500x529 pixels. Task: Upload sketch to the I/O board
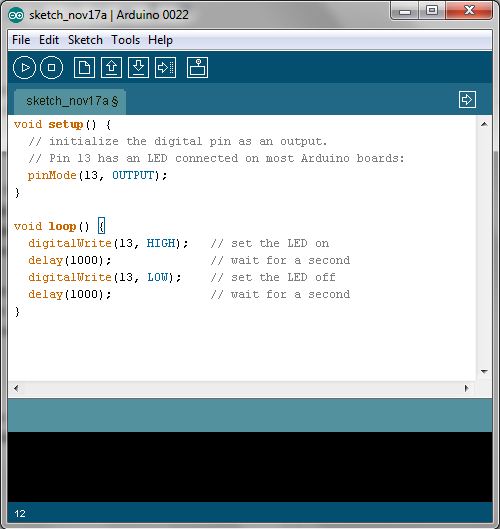(165, 68)
